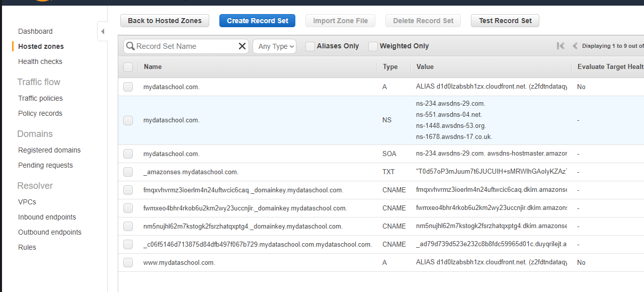
Task: Enable the Aliases Only filter
Action: 310,46
